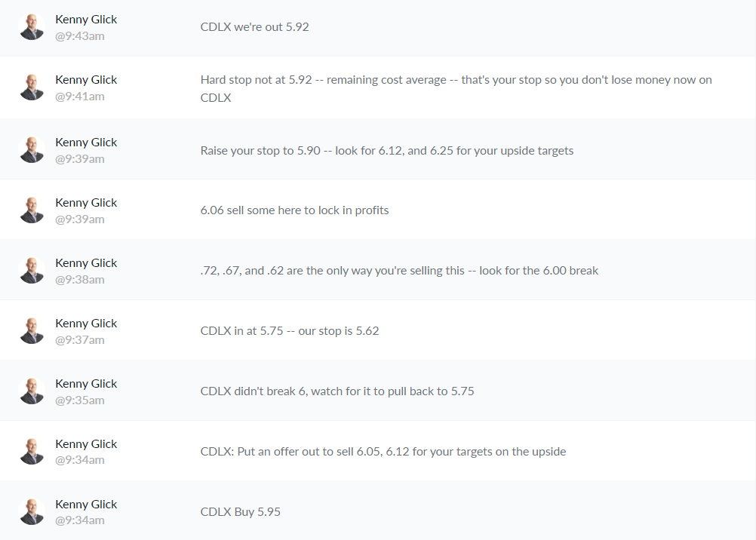The height and width of the screenshot is (540, 756).
Task: Click the @9:35am timestamp
Action: [80, 400]
